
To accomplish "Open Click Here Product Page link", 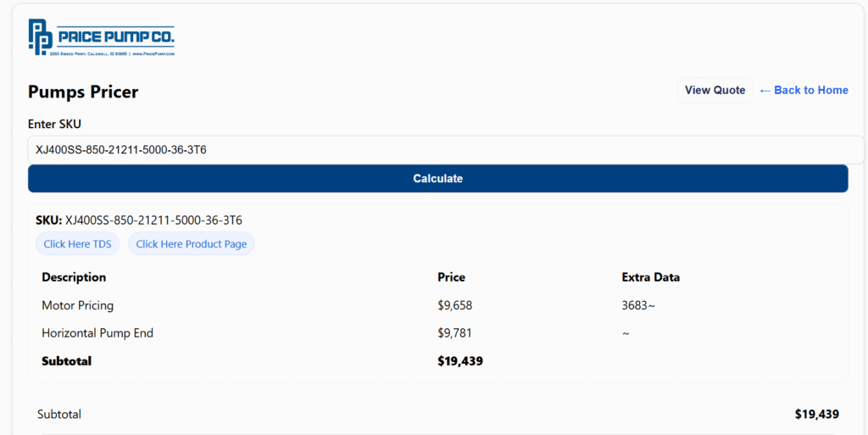I will (192, 244).
